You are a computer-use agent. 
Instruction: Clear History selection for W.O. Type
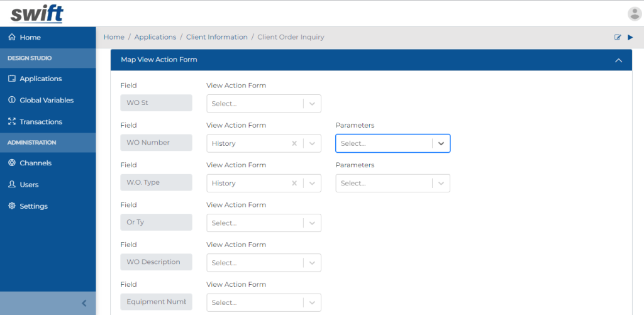pos(294,184)
